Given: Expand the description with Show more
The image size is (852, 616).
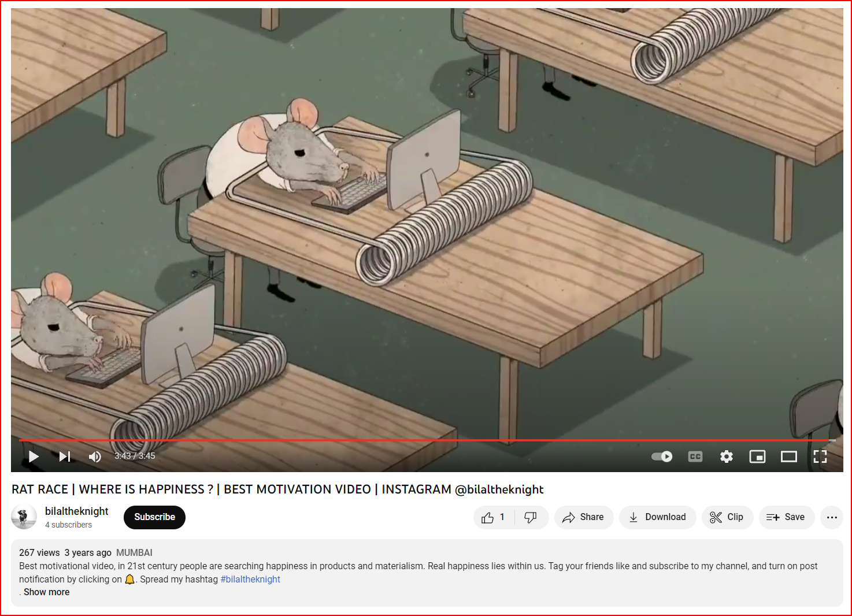Looking at the screenshot, I should pyautogui.click(x=46, y=592).
